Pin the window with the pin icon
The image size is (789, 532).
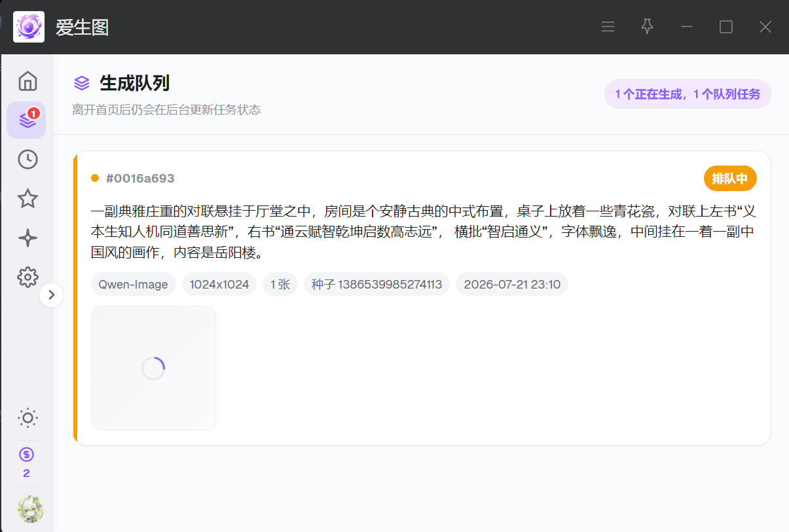coord(647,27)
